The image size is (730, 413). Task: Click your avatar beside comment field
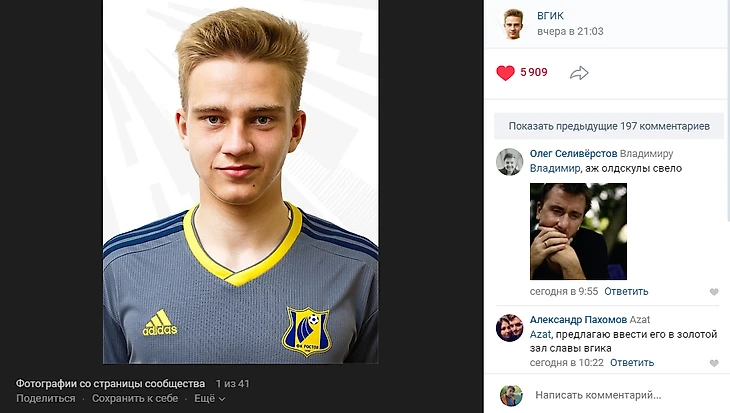(511, 395)
